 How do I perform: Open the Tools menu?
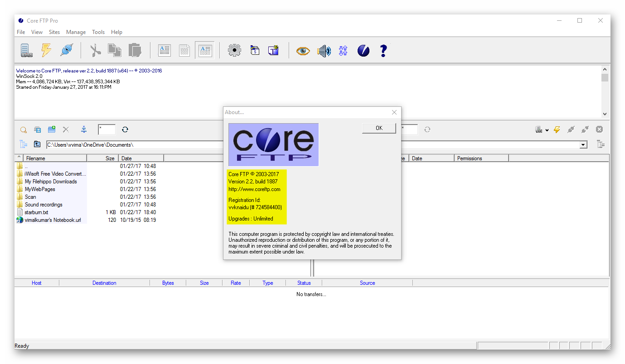tap(98, 32)
